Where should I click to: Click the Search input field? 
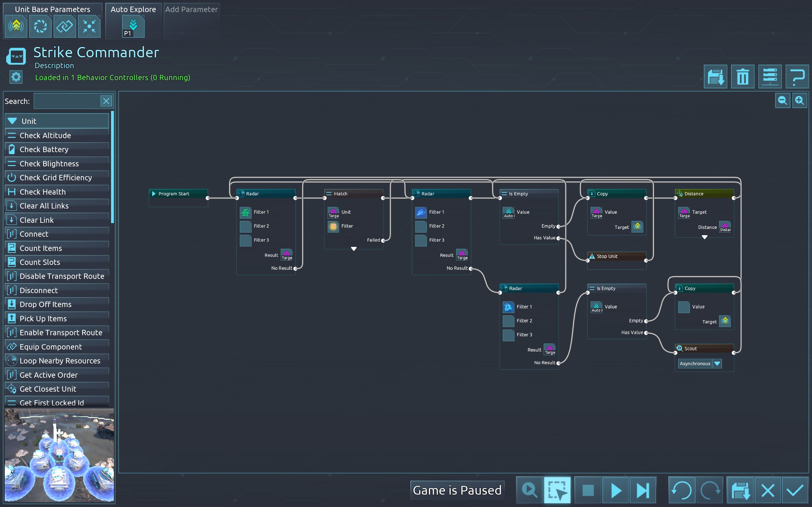point(67,101)
